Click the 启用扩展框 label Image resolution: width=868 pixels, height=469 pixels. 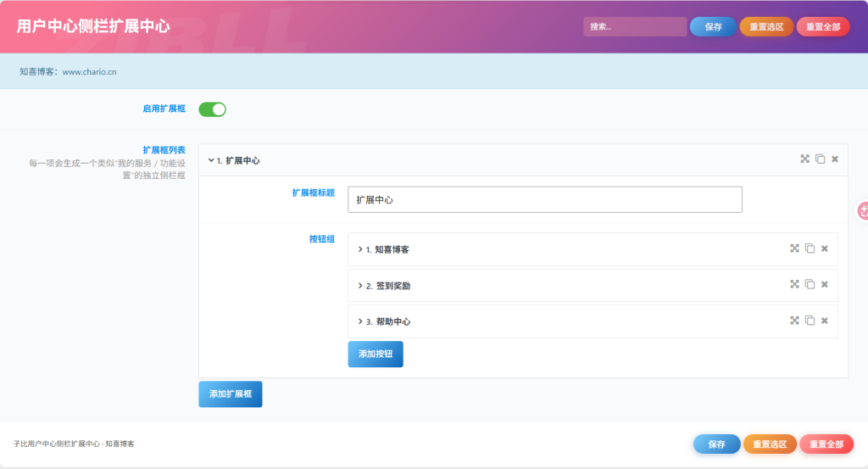164,109
